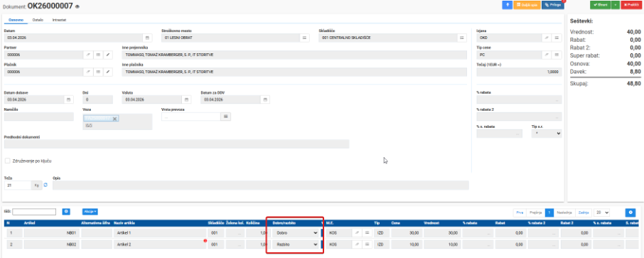Image resolution: width=644 pixels, height=258 pixels.
Task: Clear the Izjava field with eraser icon
Action: (547, 38)
